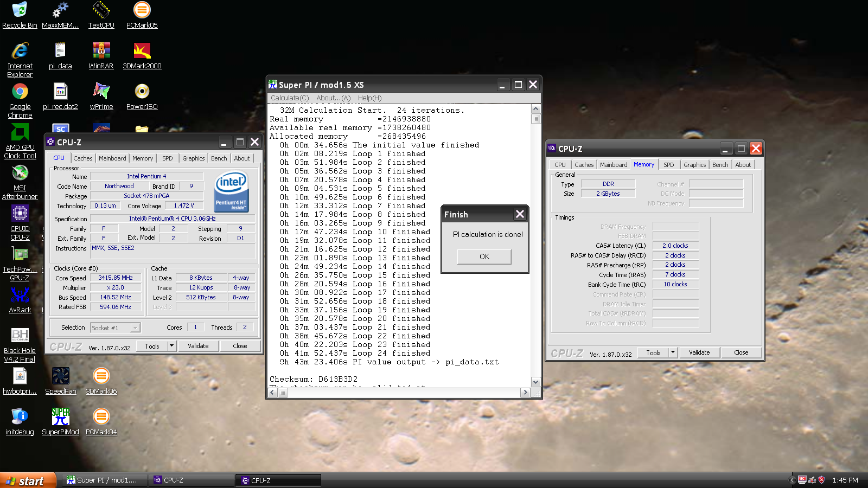The height and width of the screenshot is (488, 868).
Task: Open the CPUID CPU-Z desktop icon
Action: pos(20,223)
